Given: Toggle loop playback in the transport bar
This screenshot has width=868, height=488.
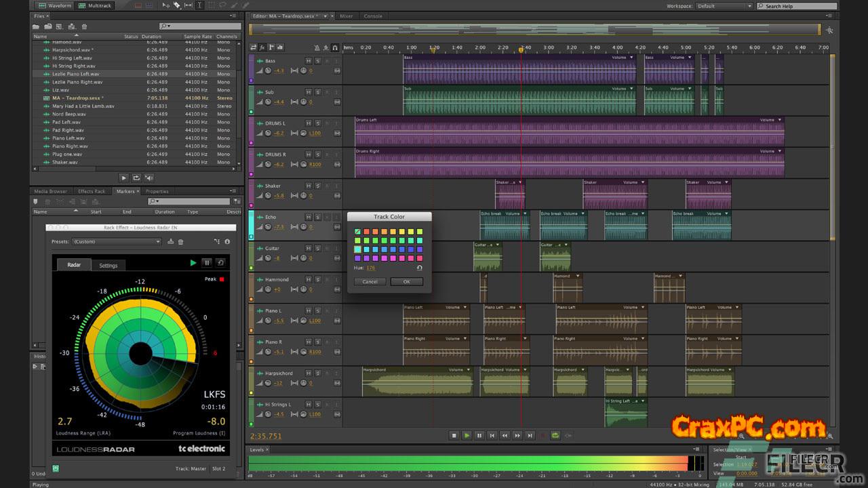Looking at the screenshot, I should 555,436.
